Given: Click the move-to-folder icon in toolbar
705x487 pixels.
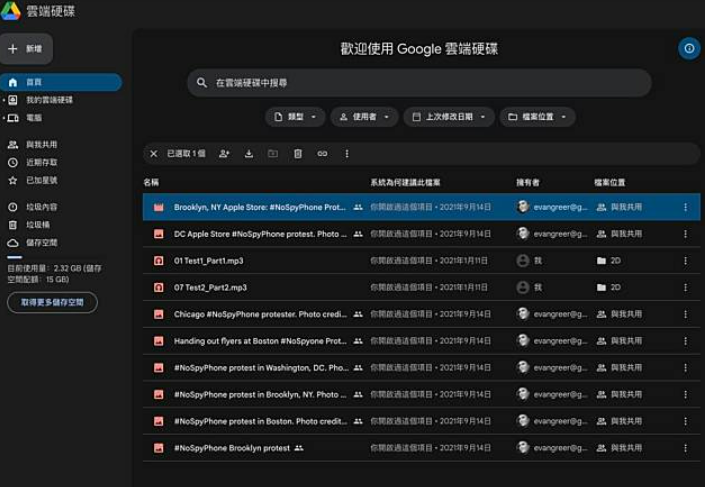Looking at the screenshot, I should point(273,154).
